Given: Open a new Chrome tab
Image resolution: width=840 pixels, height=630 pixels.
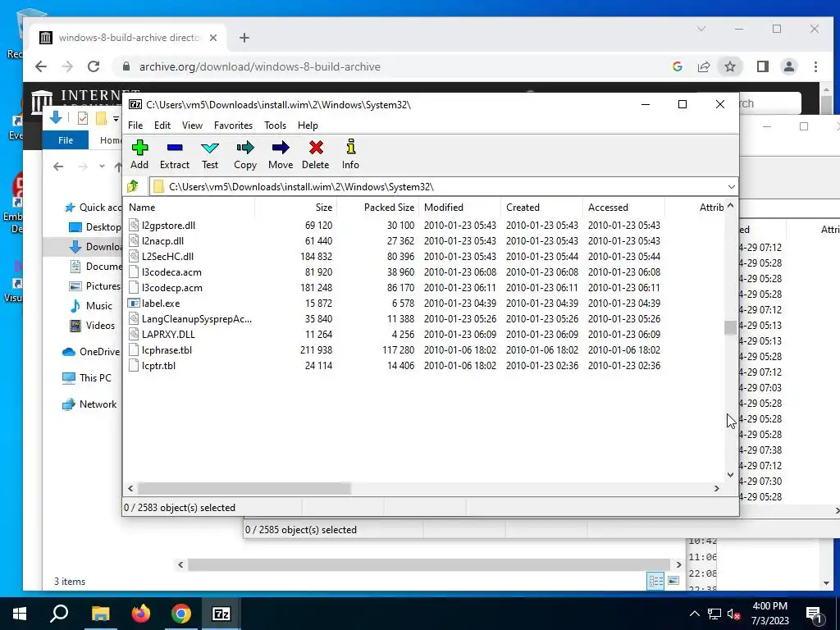Looking at the screenshot, I should point(244,38).
